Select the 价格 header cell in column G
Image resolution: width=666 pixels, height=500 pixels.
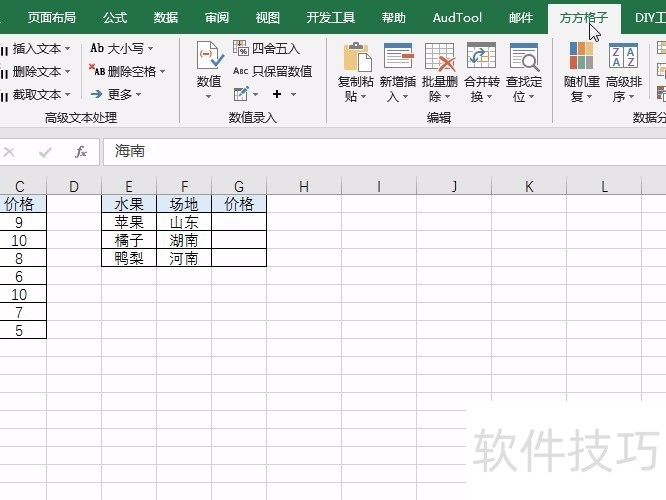point(239,204)
